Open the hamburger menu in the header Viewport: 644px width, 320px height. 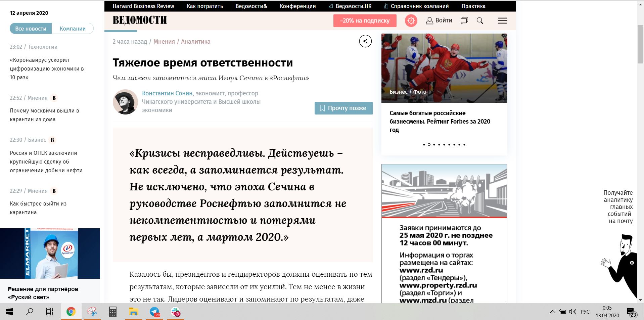[502, 21]
